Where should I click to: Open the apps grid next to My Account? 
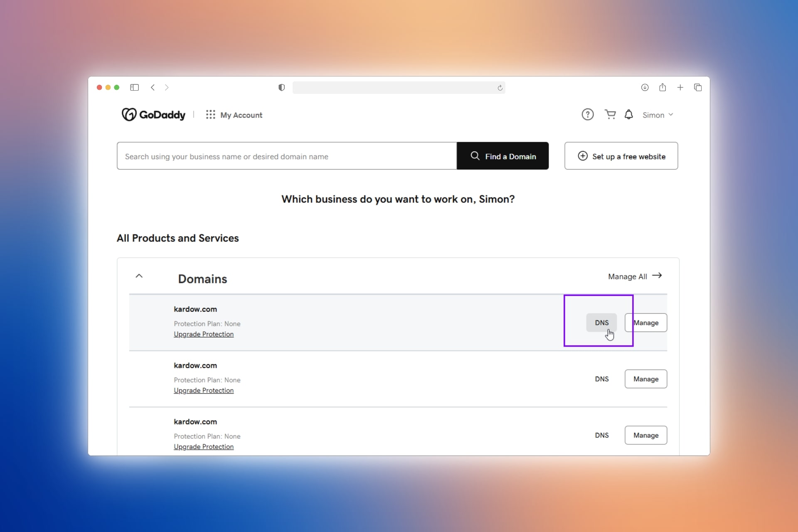click(211, 115)
